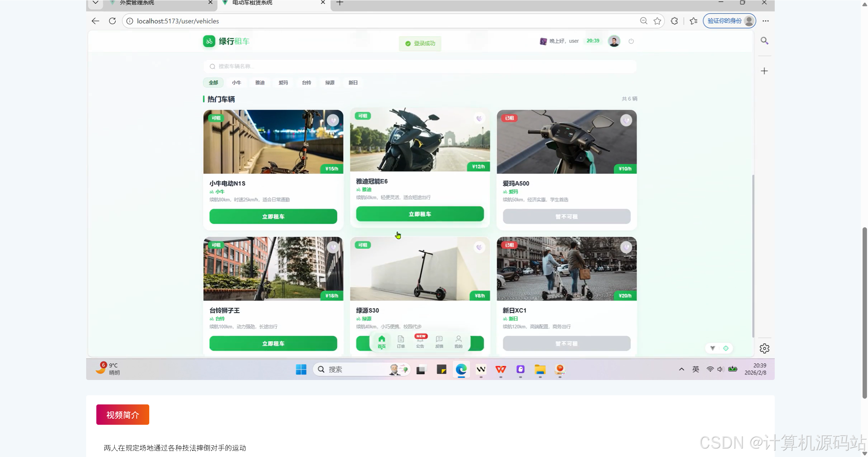Expand the floating widget's down arrow

coord(713,348)
